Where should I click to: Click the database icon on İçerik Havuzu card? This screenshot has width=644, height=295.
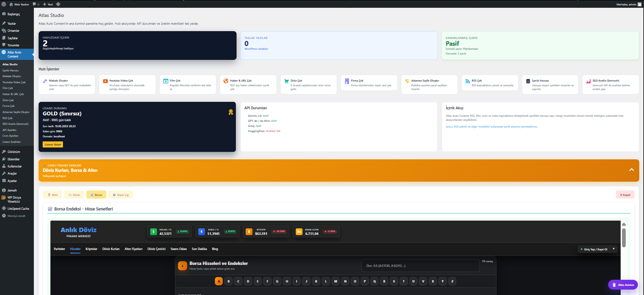[x=528, y=81]
